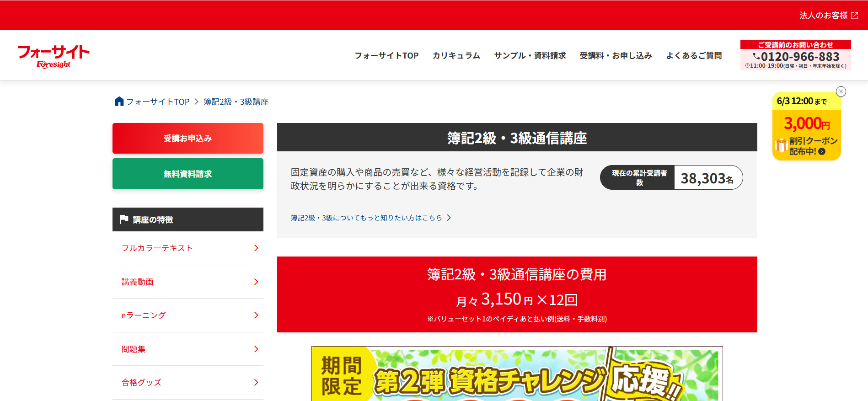This screenshot has height=401, width=868.
Task: Click the 月々3,150円×12回 price text
Action: (x=517, y=299)
